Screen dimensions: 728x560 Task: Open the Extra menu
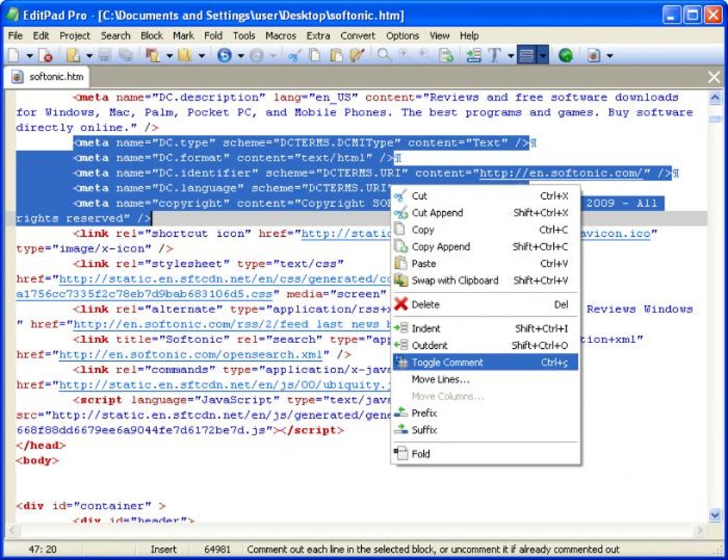[x=318, y=36]
